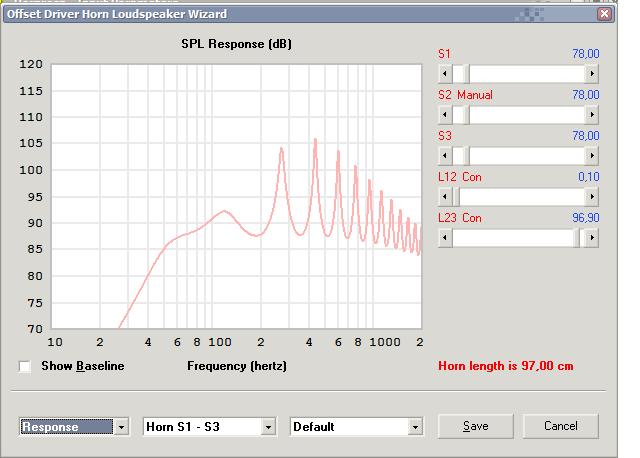The image size is (640, 458).
Task: Click the L12 Con slider right arrow
Action: point(592,197)
